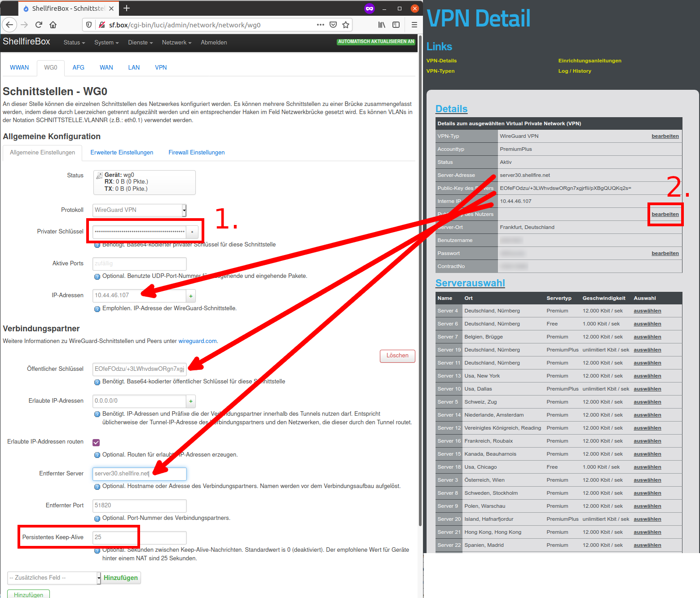Click the Entfernter Port input field
This screenshot has width=700, height=598.
tap(139, 506)
